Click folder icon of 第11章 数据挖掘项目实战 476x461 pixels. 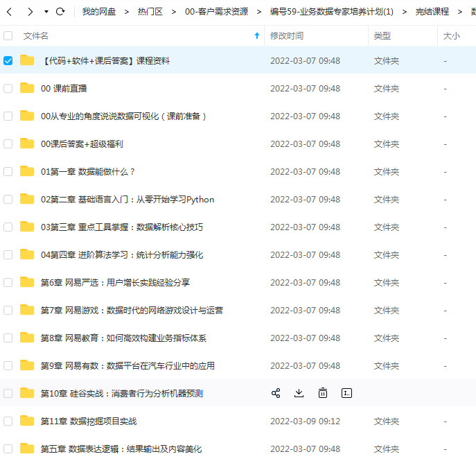27,421
